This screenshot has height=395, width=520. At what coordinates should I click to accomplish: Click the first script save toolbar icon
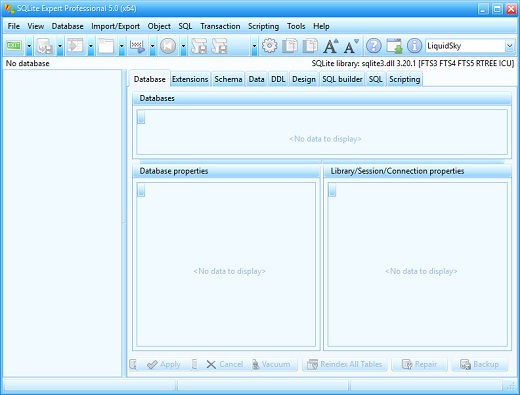199,46
